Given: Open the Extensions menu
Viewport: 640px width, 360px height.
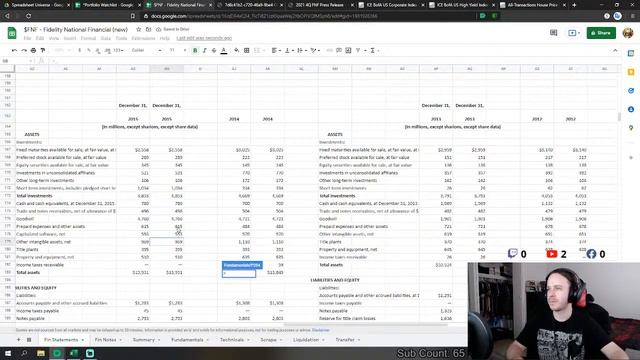Looking at the screenshot, I should pos(143,38).
